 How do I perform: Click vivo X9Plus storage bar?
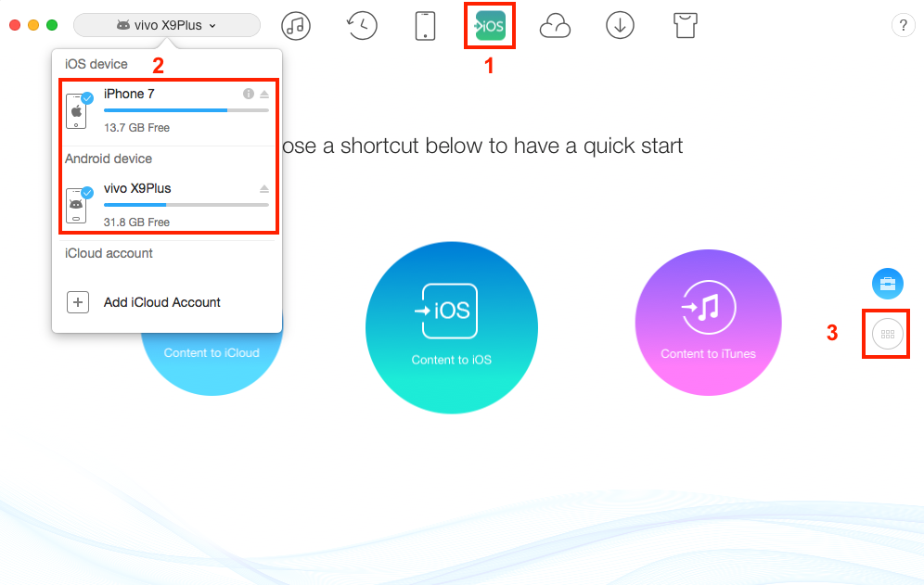[186, 205]
